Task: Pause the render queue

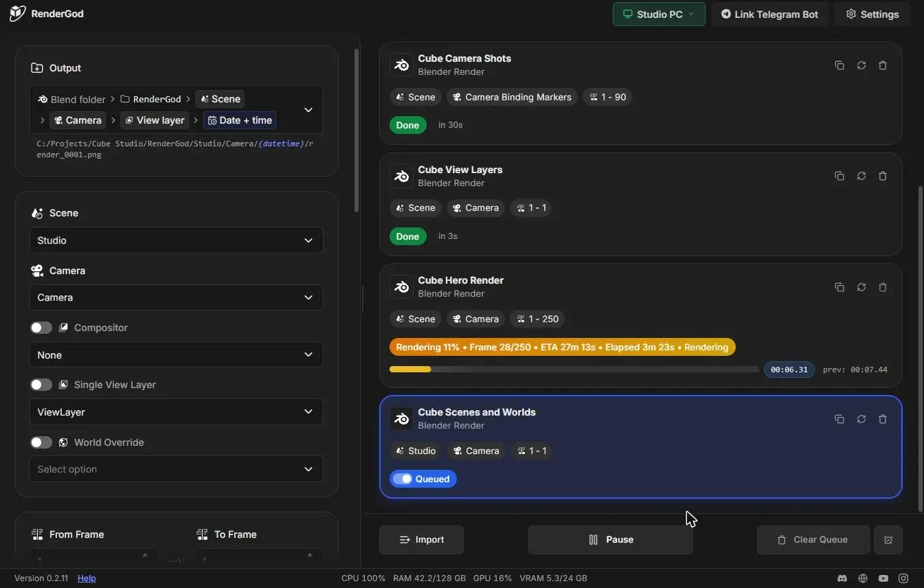Action: pos(611,540)
